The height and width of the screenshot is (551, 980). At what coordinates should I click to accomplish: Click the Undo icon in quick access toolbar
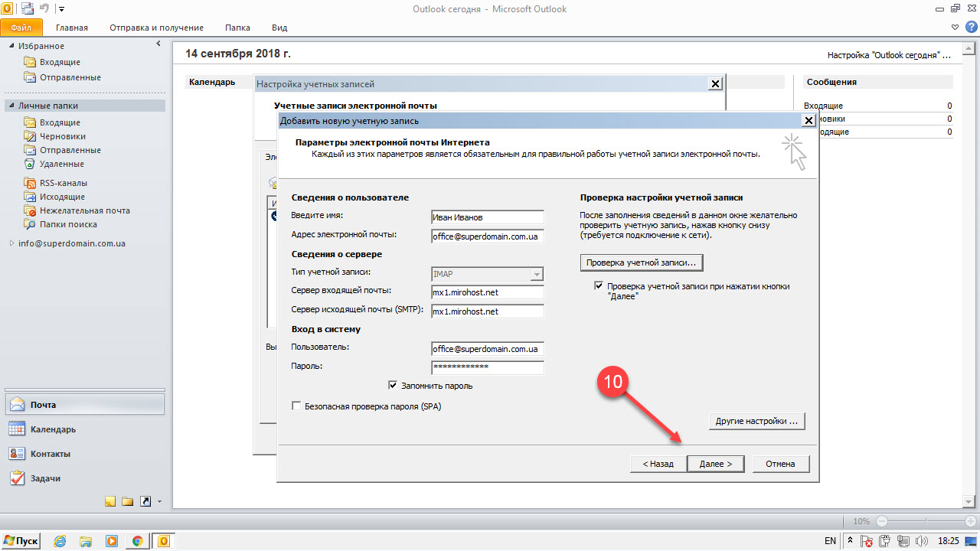(x=44, y=8)
